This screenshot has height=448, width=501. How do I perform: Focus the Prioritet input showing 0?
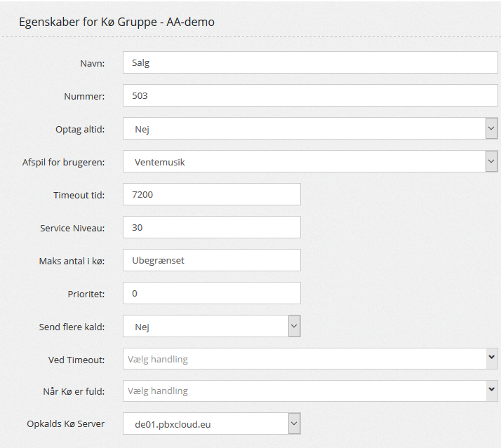coord(211,293)
